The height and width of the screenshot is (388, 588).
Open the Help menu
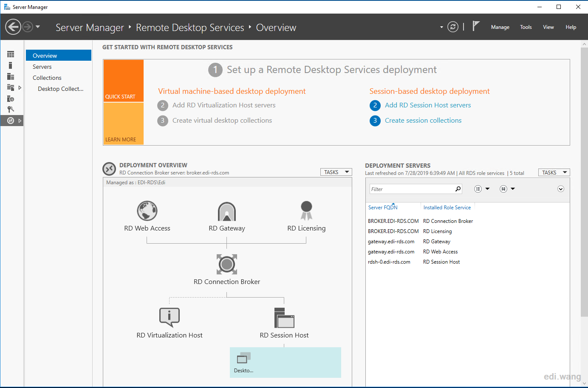[571, 27]
